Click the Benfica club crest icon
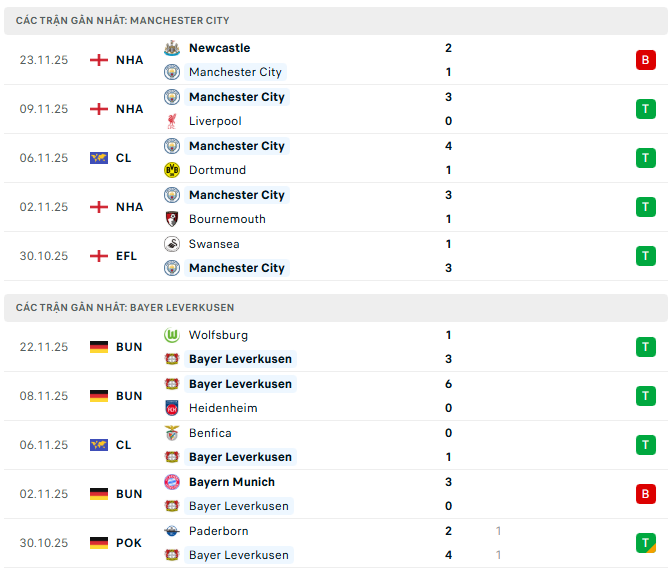 171,433
